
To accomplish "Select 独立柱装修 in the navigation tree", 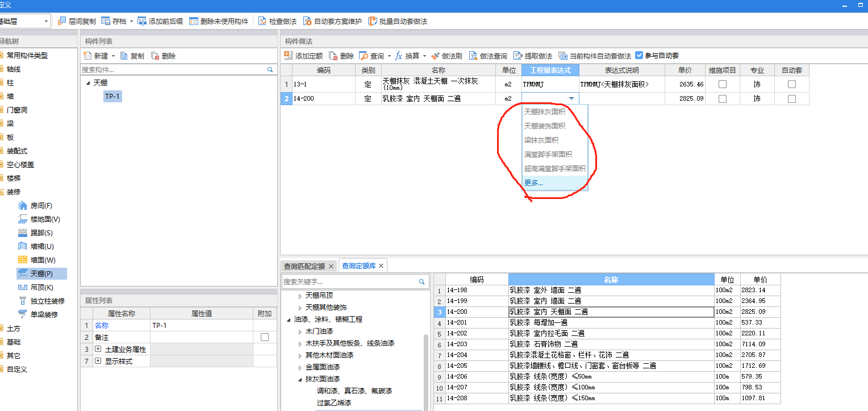I will pyautogui.click(x=40, y=301).
